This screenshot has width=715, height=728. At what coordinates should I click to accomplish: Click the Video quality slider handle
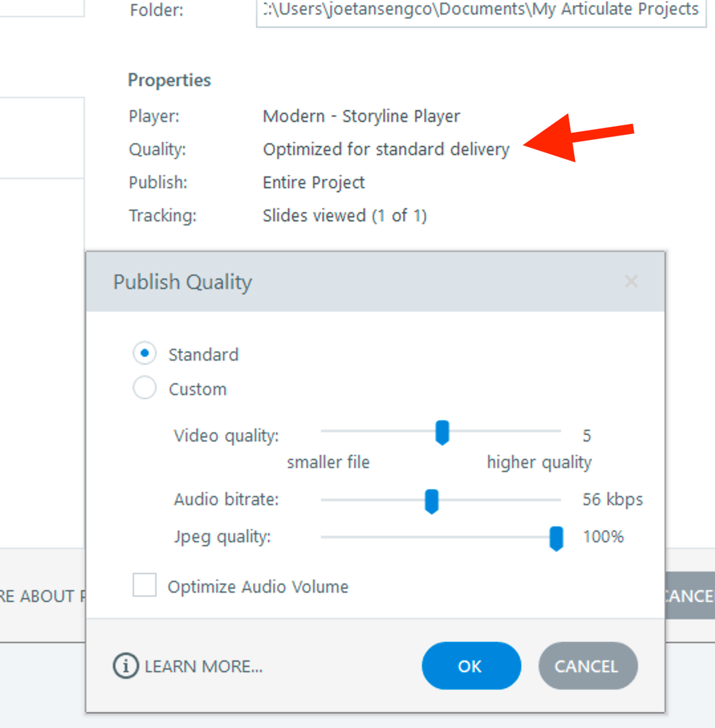[442, 432]
